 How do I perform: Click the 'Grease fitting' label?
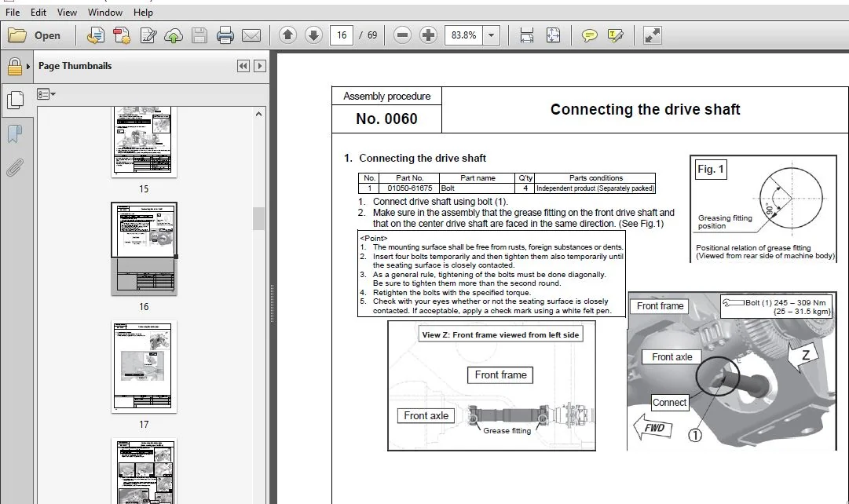[507, 431]
